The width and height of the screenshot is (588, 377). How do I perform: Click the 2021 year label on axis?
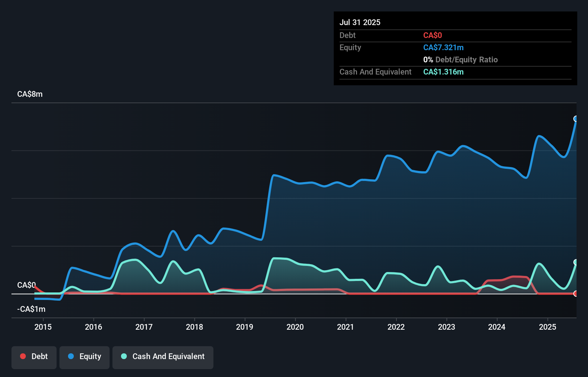tap(346, 327)
